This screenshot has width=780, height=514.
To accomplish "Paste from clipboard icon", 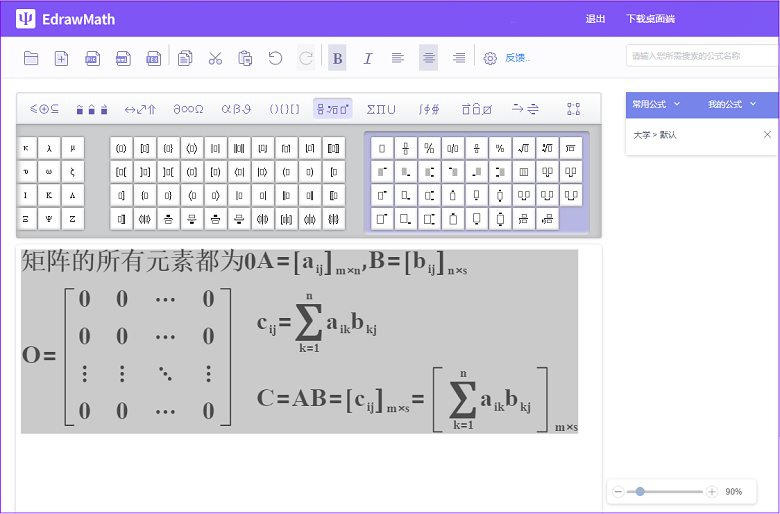I will pyautogui.click(x=245, y=58).
